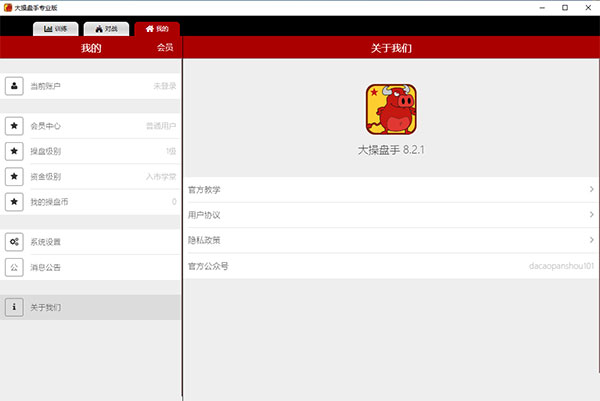Switch to the 训练 tab

(x=55, y=29)
